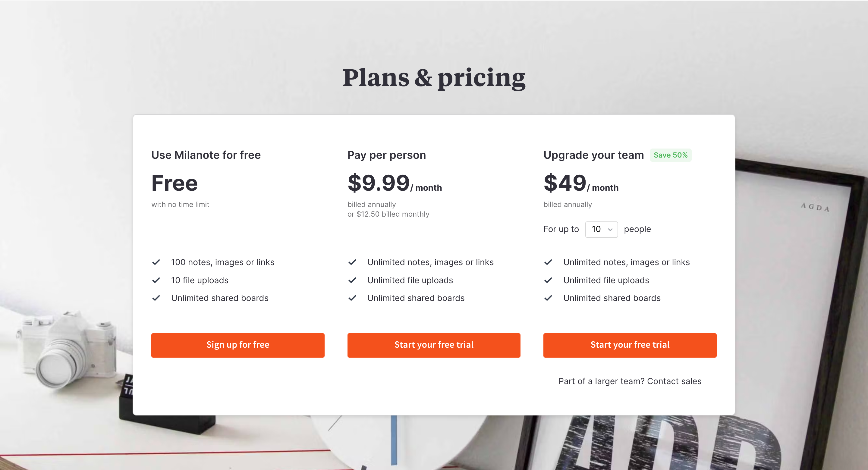Image resolution: width=868 pixels, height=470 pixels.
Task: Click checkmark by Pay per person Unlimited notes
Action: pos(352,262)
